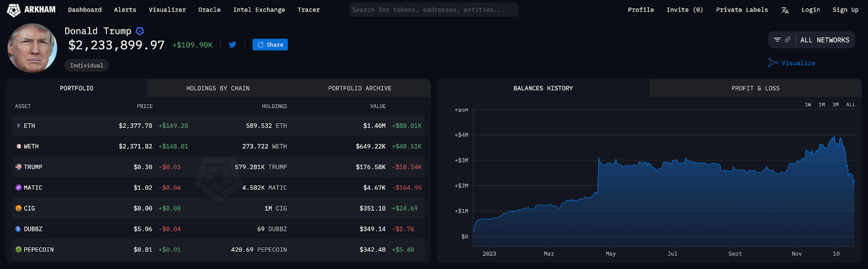Screen dimensions: 868x269
Task: Click the WETH value $649.22K
Action: point(371,146)
